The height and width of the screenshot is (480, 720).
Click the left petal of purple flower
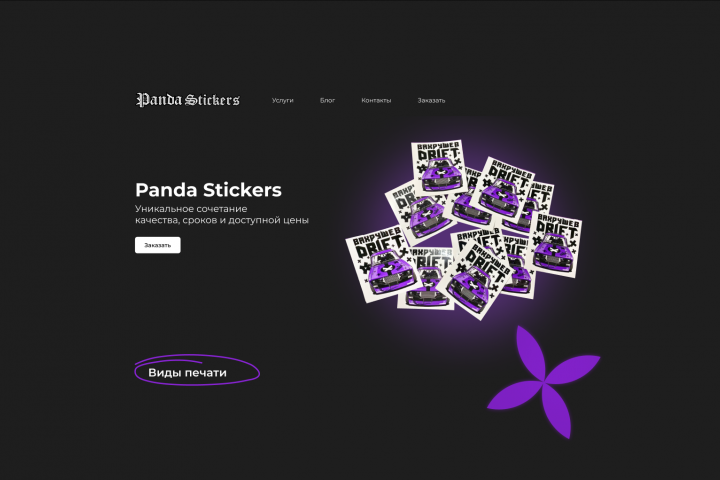click(x=514, y=394)
